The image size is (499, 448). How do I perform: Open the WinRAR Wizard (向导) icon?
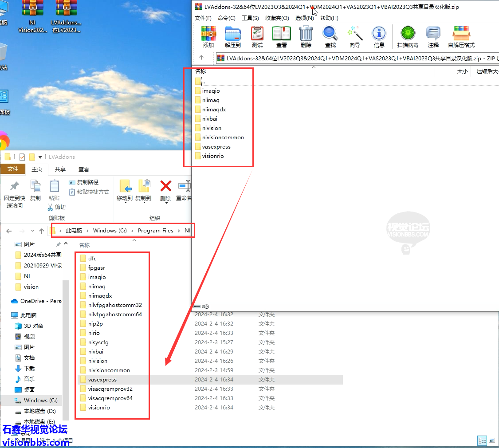click(x=355, y=36)
